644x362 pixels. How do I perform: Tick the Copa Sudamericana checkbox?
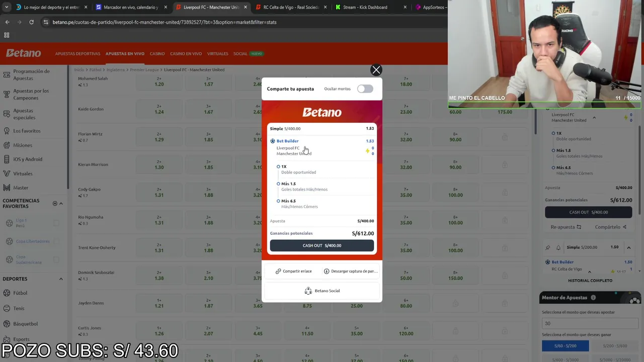[x=56, y=259]
